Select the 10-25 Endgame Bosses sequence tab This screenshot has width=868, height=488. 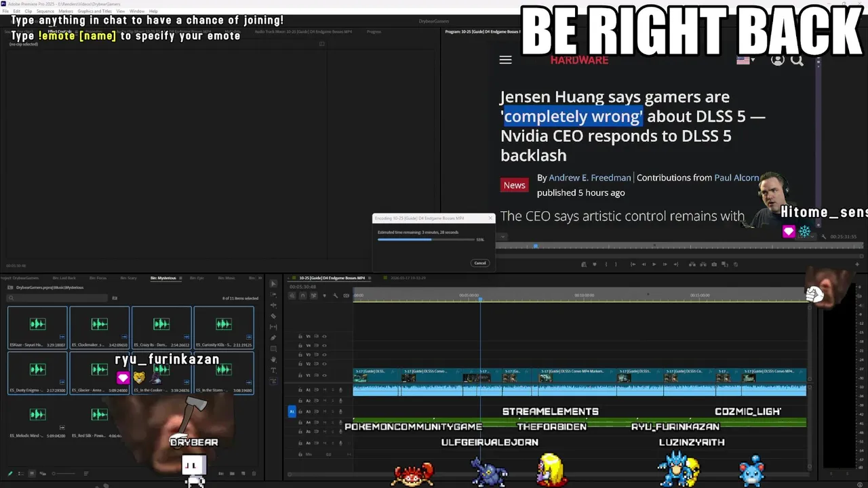coord(332,278)
